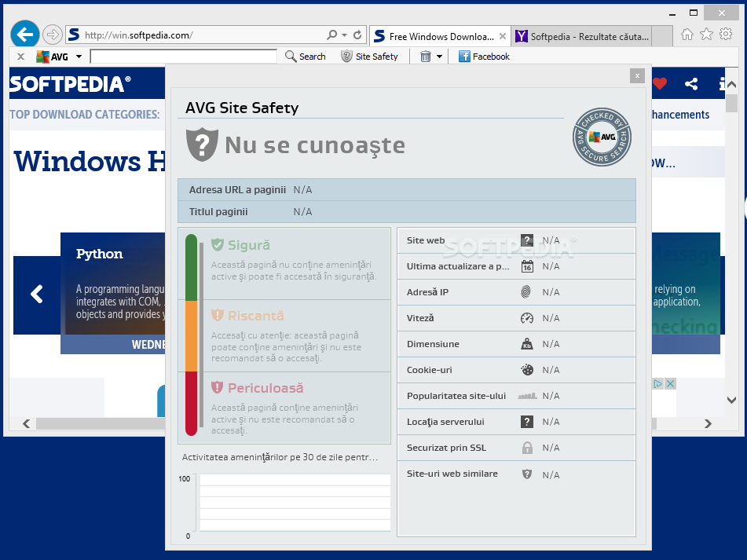Open the Facebook toolbar shortcut
Viewport: 747px width, 560px height.
coord(484,57)
